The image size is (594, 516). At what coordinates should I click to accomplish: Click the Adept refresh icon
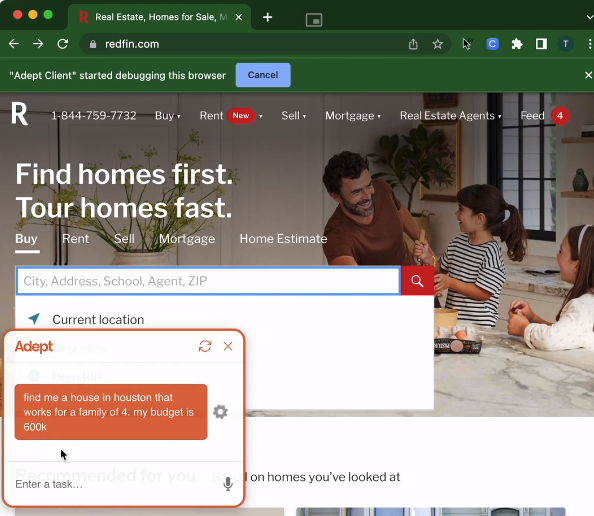[x=205, y=346]
